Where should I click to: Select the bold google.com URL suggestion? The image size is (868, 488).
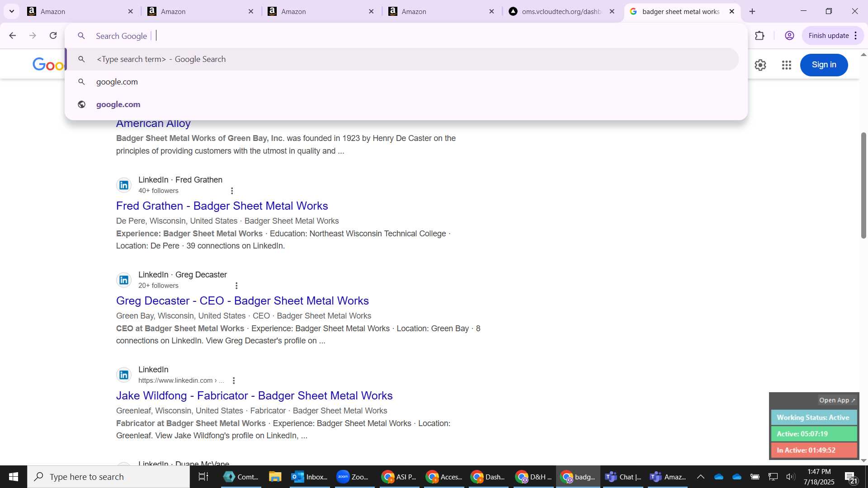point(402,104)
